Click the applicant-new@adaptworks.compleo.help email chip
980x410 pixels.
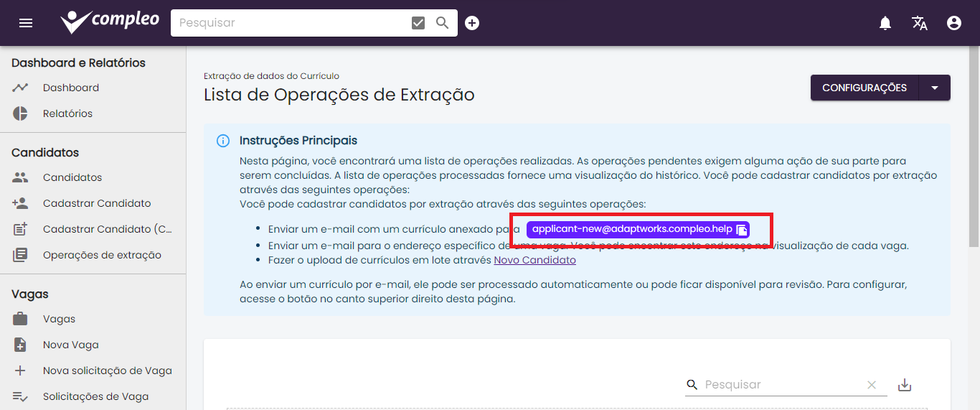638,229
